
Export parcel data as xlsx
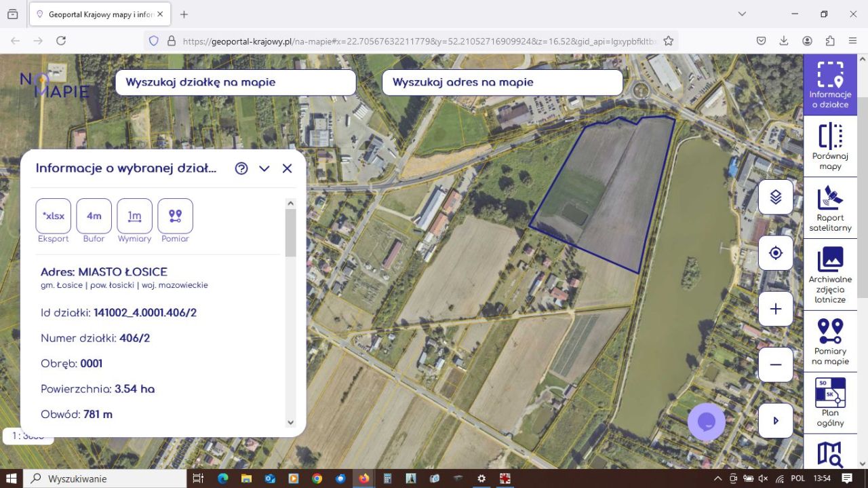click(54, 216)
